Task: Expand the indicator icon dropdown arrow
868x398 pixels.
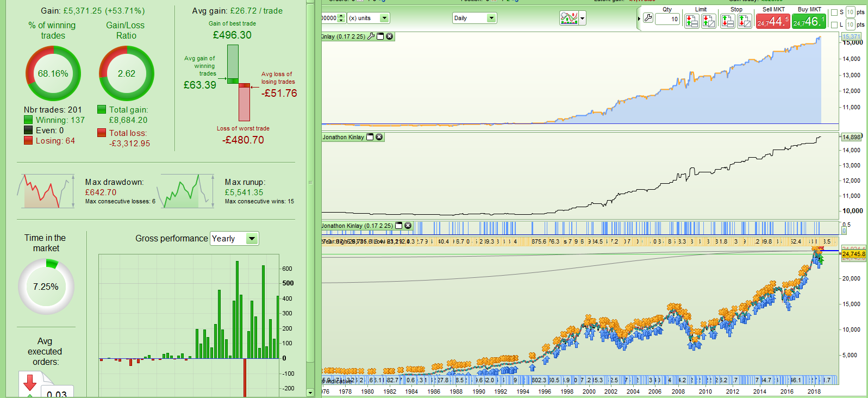Action: click(583, 18)
